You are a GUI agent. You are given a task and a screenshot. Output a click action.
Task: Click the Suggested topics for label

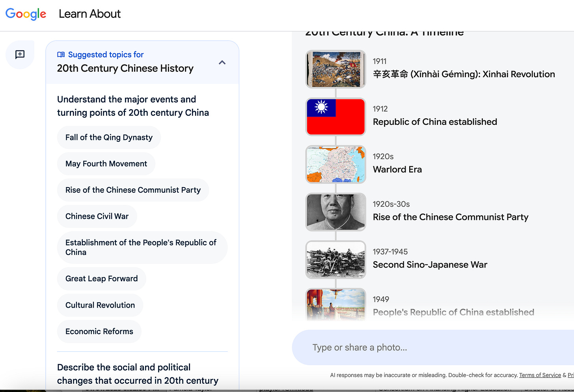coord(106,55)
